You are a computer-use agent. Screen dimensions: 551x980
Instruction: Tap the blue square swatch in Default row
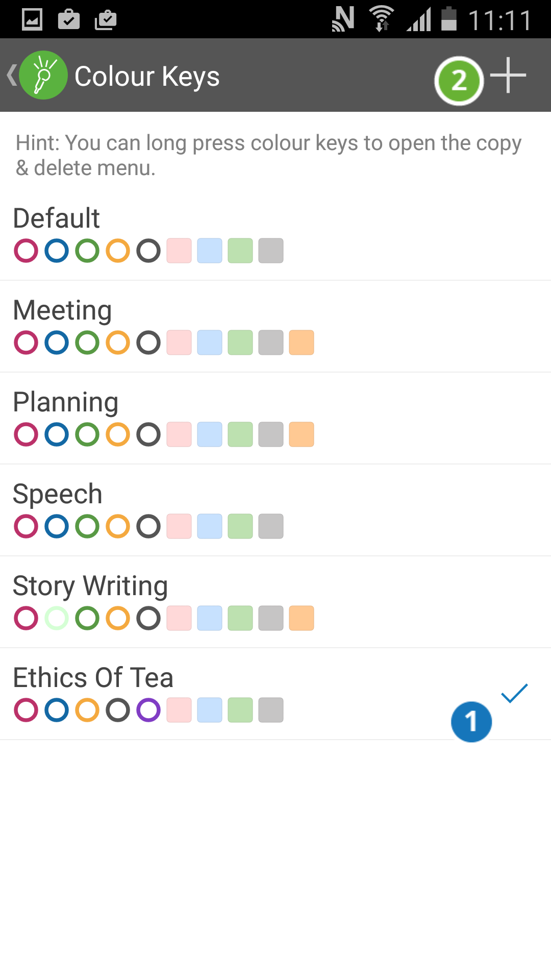210,251
